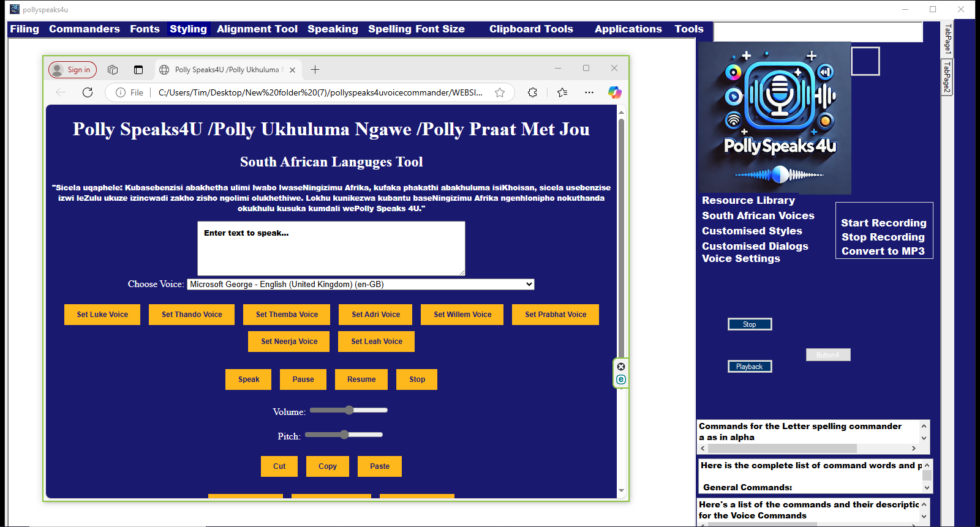
Task: Launch the Copilot icon in browser
Action: (x=614, y=92)
